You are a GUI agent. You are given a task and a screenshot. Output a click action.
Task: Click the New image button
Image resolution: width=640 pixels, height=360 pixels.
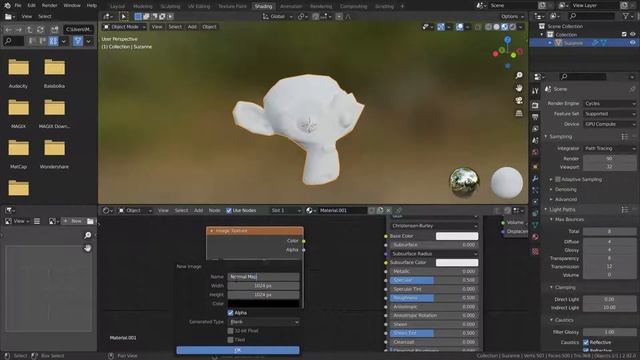coord(73,221)
